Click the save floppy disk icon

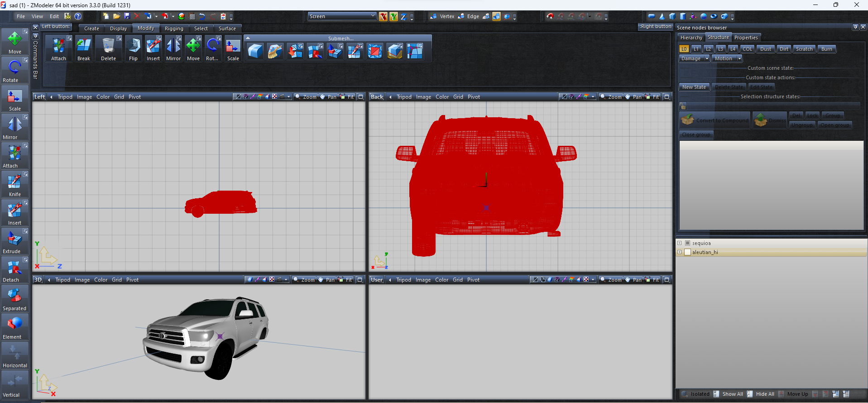127,16
